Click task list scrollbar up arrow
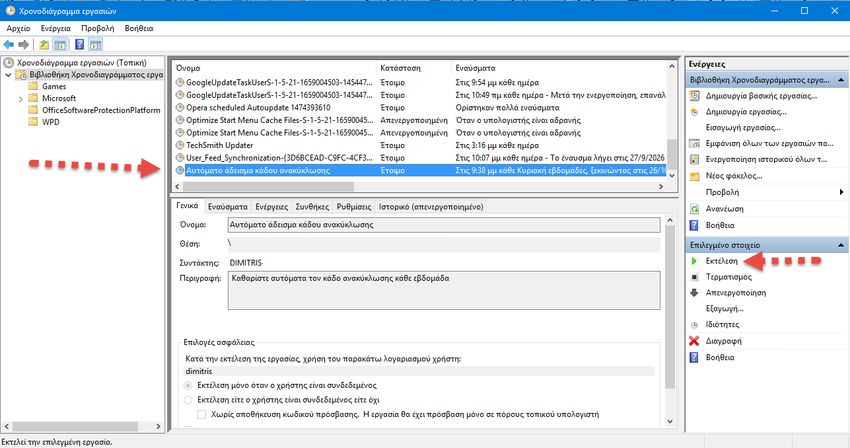 pyautogui.click(x=672, y=67)
